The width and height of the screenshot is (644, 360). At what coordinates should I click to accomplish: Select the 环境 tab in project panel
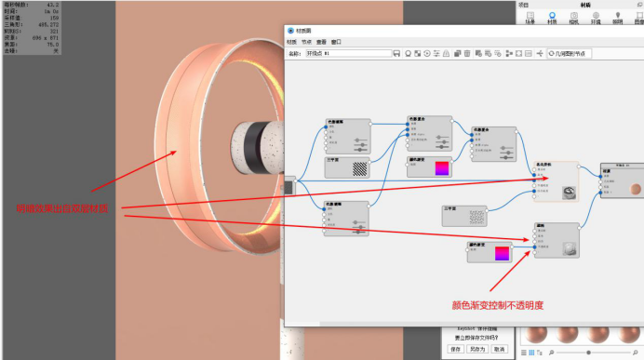[x=596, y=18]
